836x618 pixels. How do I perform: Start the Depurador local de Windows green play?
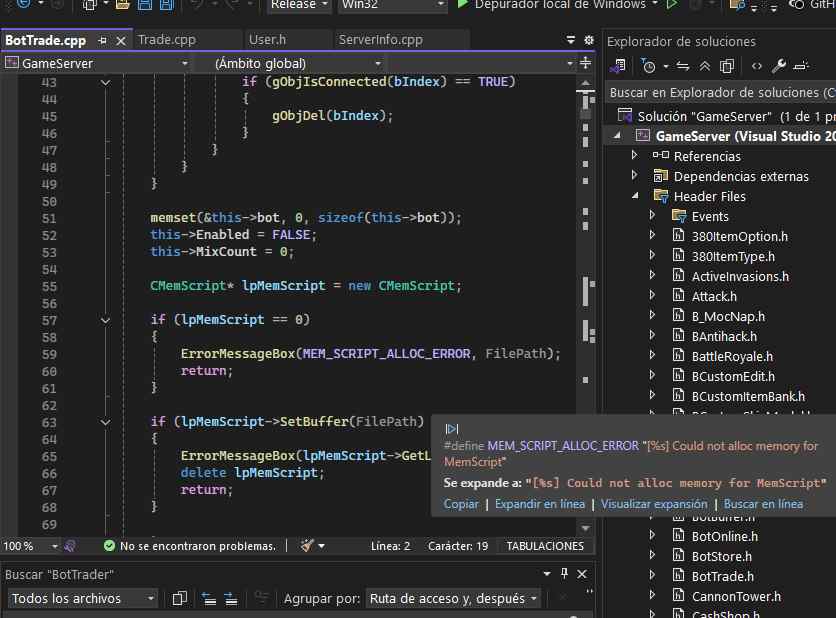pyautogui.click(x=463, y=4)
